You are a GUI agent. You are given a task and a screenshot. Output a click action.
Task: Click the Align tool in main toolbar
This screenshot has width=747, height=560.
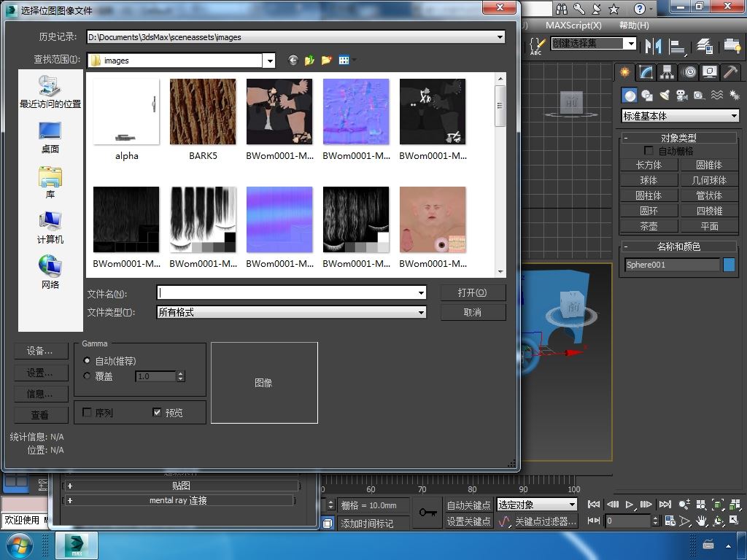pyautogui.click(x=677, y=46)
